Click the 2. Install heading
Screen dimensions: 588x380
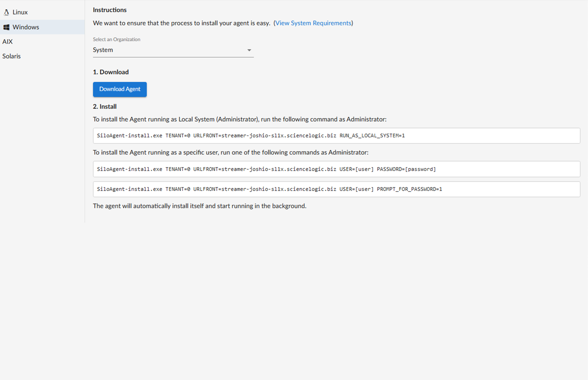pos(105,107)
